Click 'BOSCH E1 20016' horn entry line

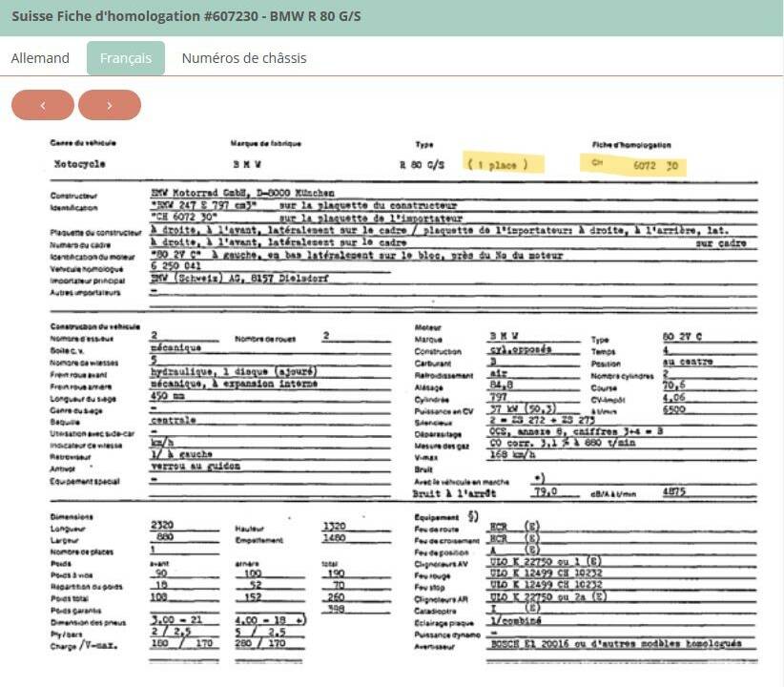616,643
